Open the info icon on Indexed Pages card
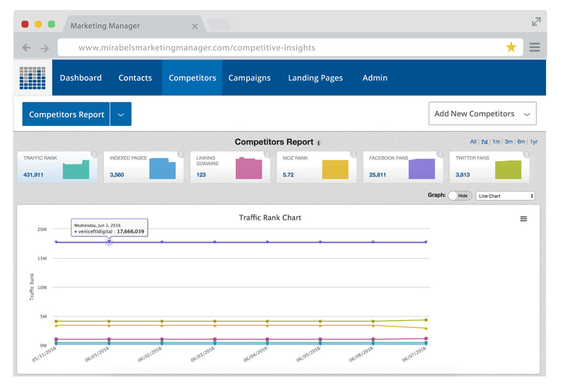The width and height of the screenshot is (563, 392). 181,154
